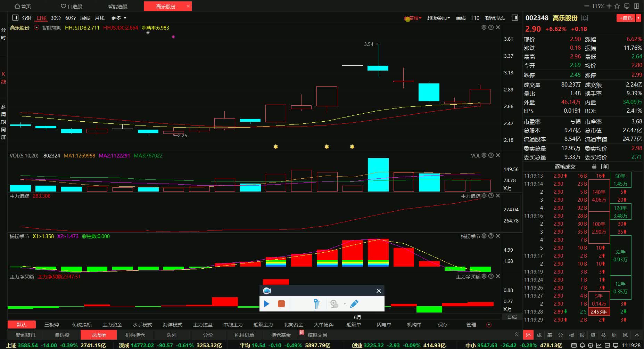
Task: Click the monitor presentation icon in title bar
Action: [627, 6]
